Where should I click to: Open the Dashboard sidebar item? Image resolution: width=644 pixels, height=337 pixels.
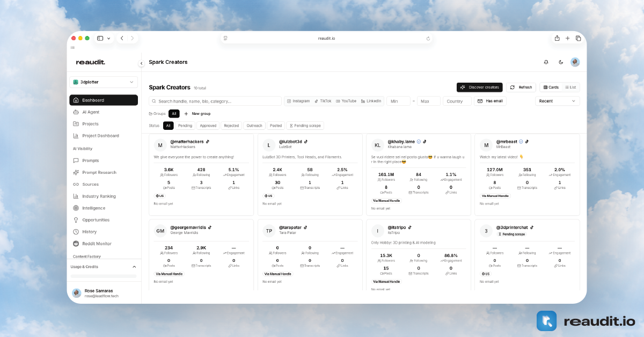pos(104,100)
